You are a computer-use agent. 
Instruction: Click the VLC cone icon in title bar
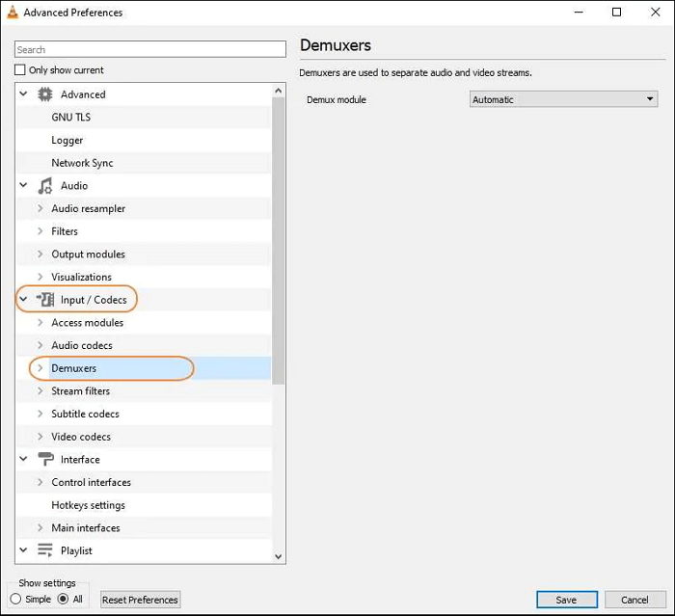13,13
